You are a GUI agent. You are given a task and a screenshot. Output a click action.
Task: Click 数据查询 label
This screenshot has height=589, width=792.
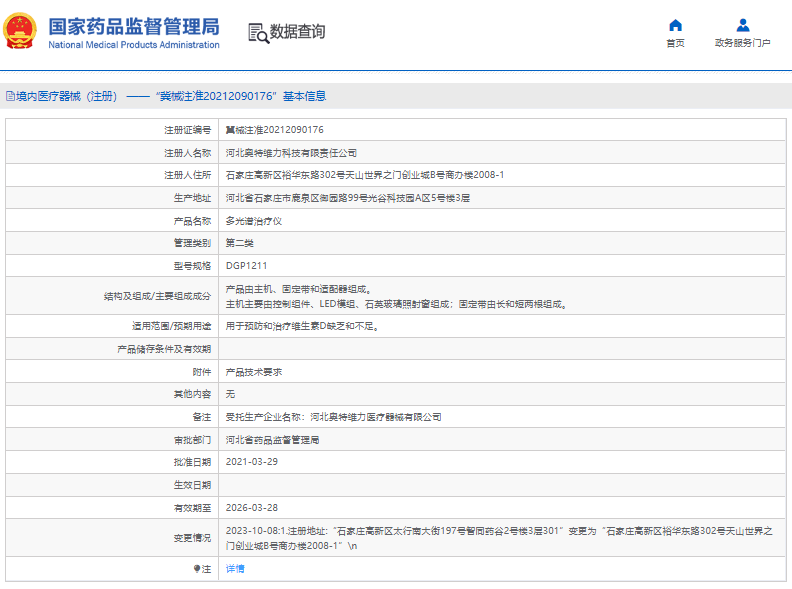[297, 31]
